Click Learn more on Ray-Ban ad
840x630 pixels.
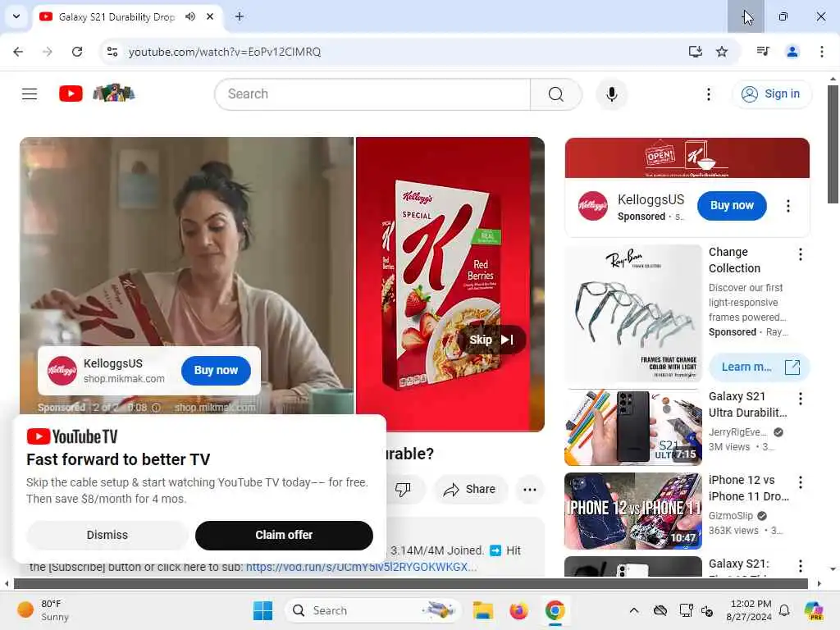759,367
